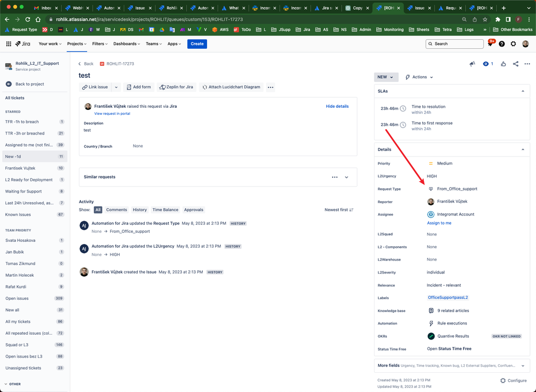Expand the Similar requests section
The width and height of the screenshot is (536, 392).
[346, 177]
